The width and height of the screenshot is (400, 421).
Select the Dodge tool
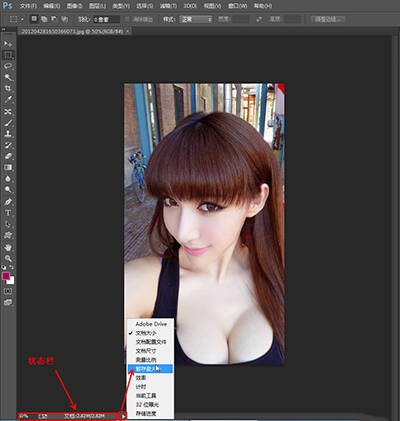coord(8,190)
